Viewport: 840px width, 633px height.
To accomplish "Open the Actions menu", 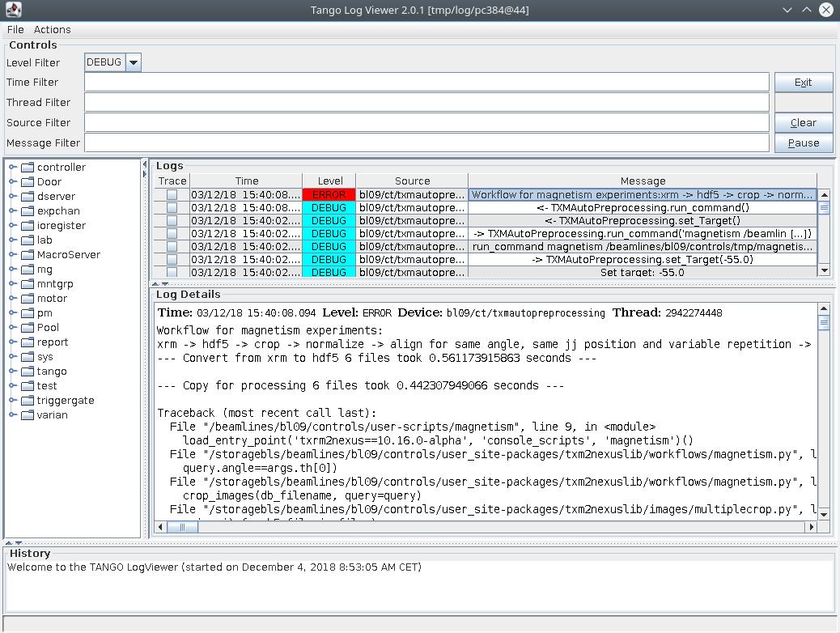I will [x=53, y=29].
